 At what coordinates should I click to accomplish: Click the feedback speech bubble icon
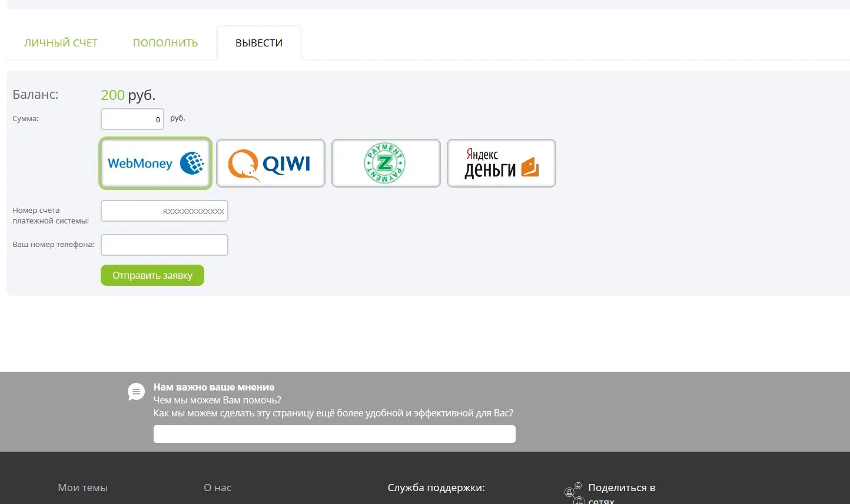click(136, 392)
